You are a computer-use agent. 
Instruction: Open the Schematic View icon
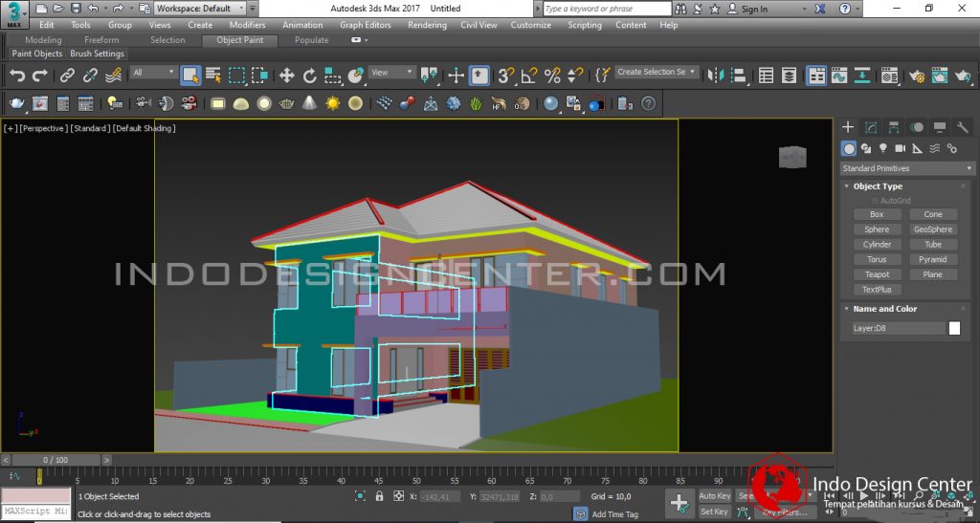tap(862, 76)
